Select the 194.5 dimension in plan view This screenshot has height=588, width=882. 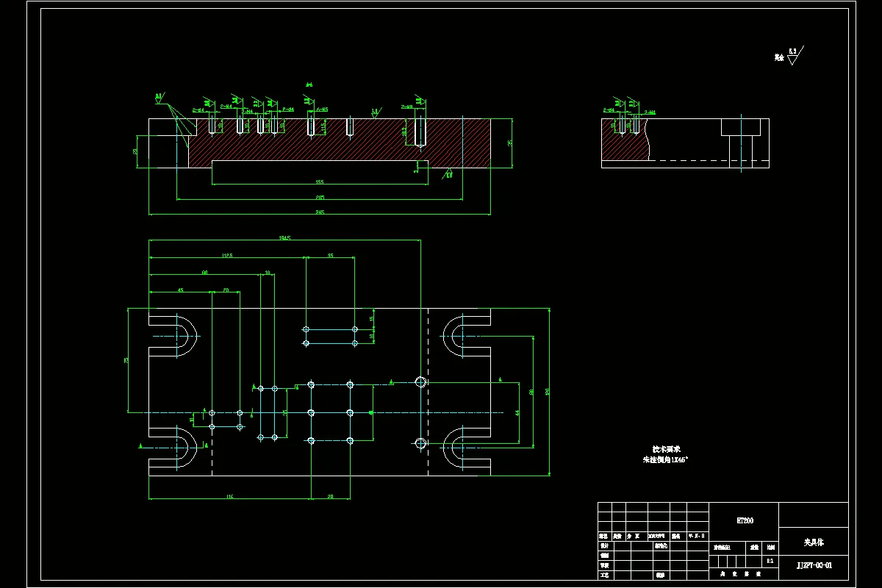pyautogui.click(x=284, y=237)
